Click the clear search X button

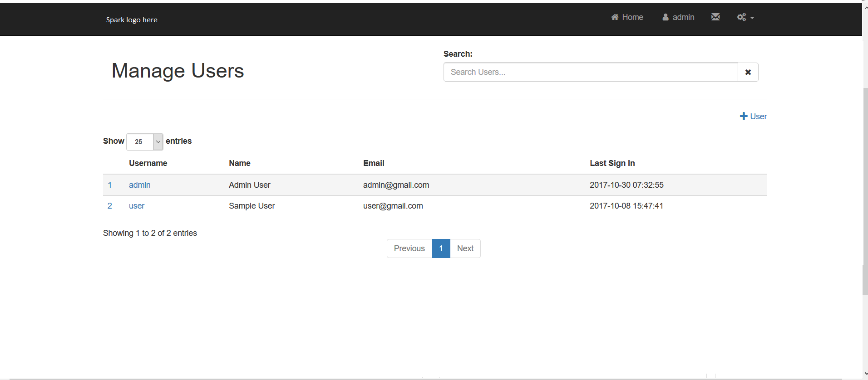point(748,72)
